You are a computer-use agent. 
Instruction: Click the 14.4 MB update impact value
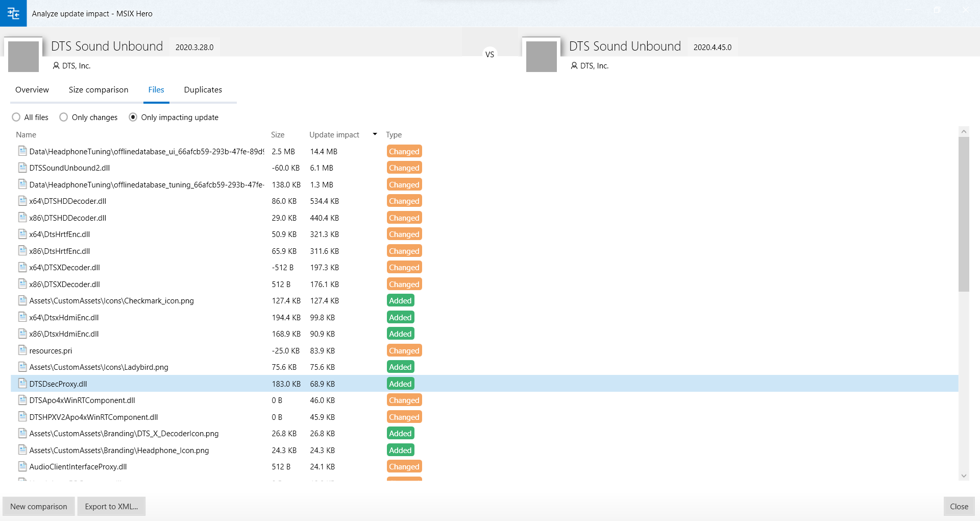[x=324, y=152]
